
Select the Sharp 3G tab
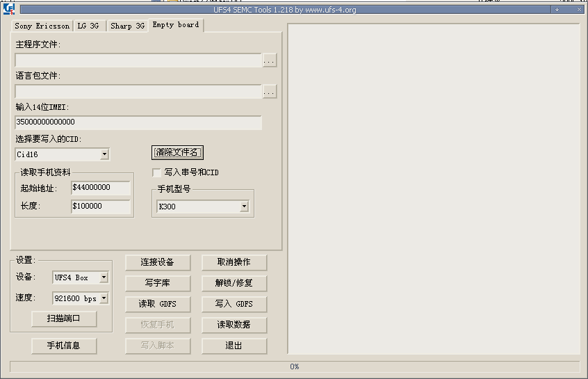[127, 26]
